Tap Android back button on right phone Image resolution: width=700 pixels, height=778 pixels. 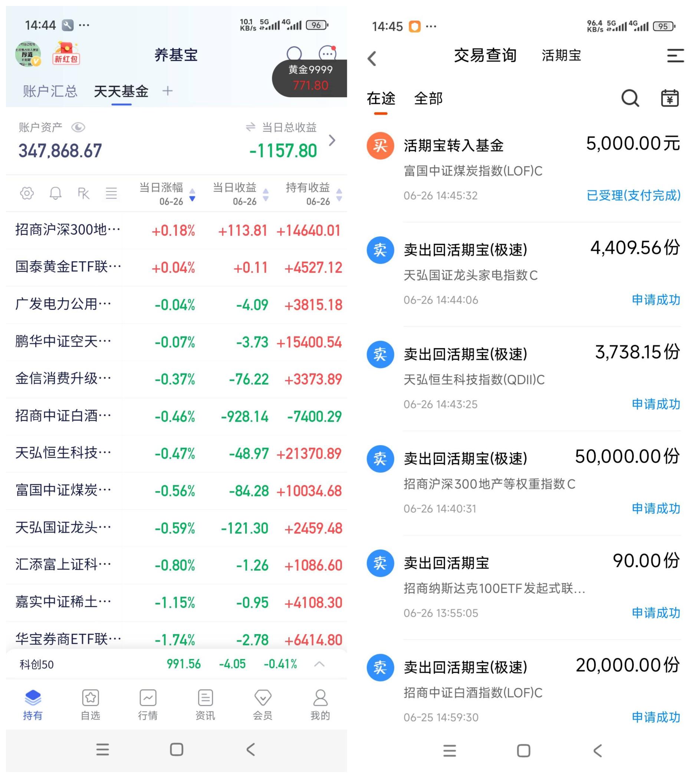pyautogui.click(x=598, y=750)
